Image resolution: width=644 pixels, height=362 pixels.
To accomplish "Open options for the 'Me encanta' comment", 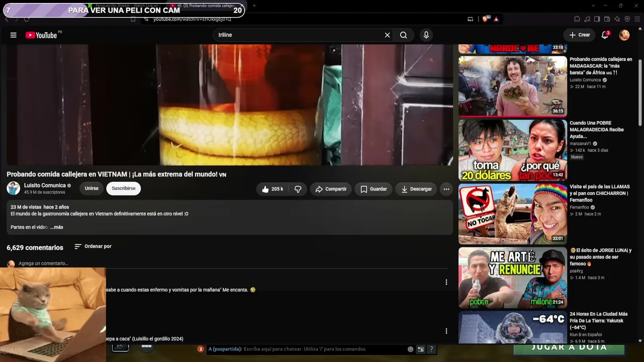I will (446, 282).
